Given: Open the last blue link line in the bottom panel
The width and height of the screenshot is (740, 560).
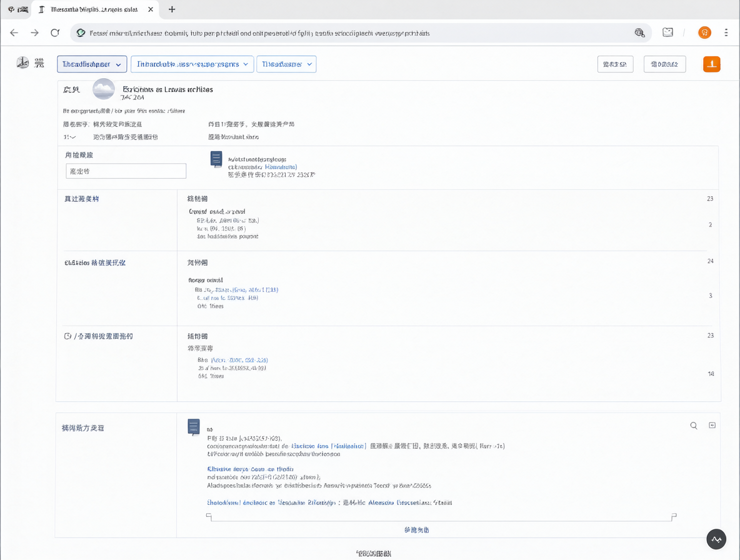Looking at the screenshot, I should [x=329, y=503].
